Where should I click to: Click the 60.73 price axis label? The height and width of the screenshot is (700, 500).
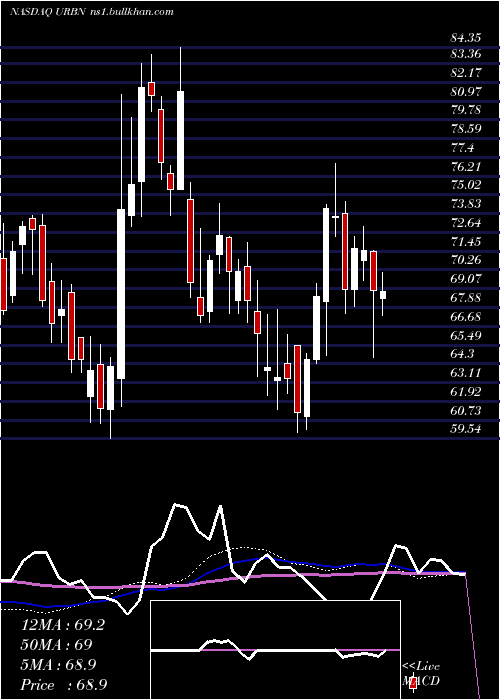click(466, 410)
